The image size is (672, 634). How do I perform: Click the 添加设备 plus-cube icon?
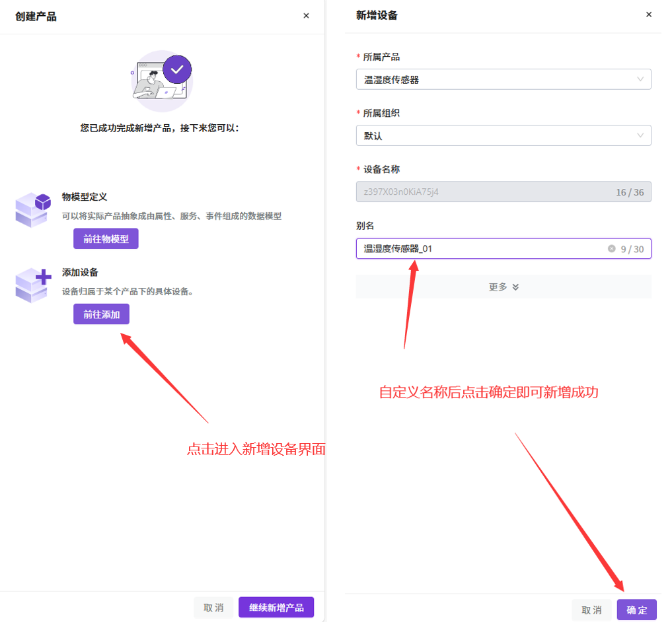coord(33,285)
